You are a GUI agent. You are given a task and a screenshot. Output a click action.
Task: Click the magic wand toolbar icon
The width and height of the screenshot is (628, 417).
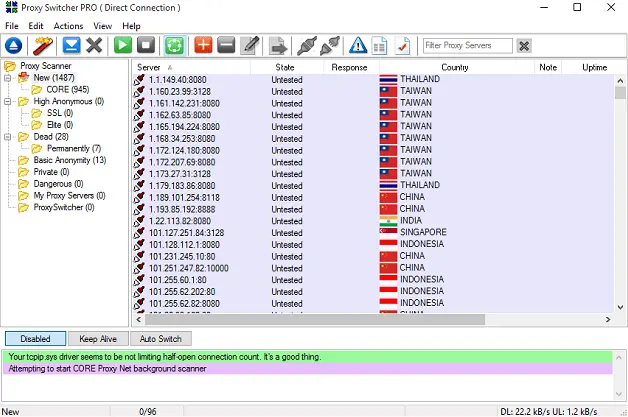coord(42,46)
